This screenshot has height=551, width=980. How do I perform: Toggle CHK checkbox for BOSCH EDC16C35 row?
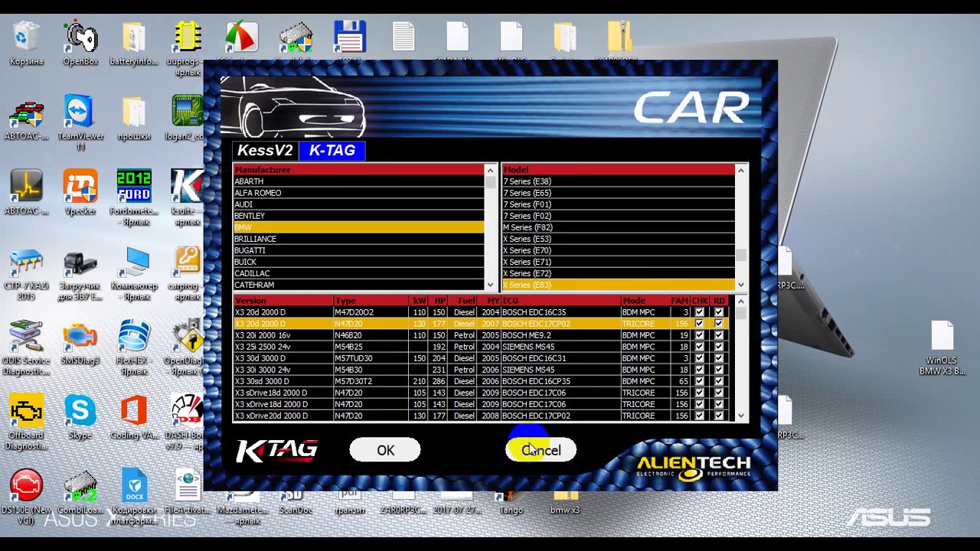click(699, 312)
